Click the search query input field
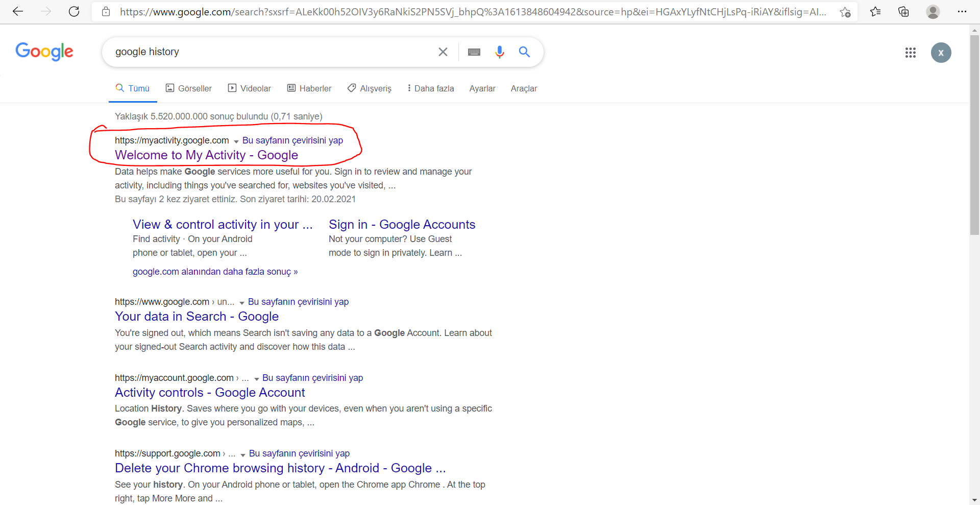 (x=271, y=52)
